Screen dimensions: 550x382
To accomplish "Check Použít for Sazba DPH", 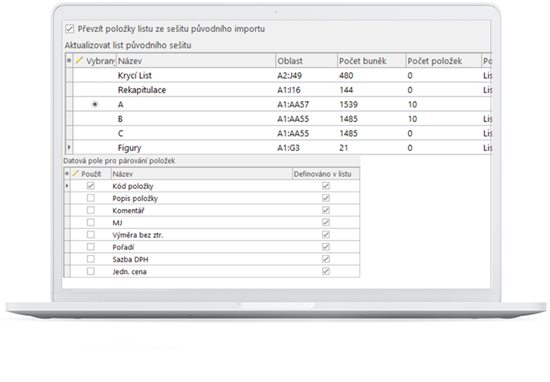I will click(x=91, y=259).
